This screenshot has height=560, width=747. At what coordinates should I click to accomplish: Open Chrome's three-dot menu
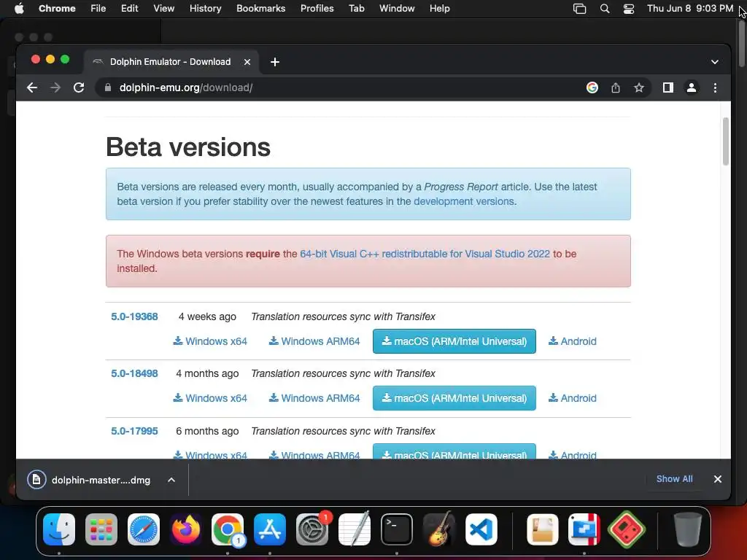(x=715, y=87)
